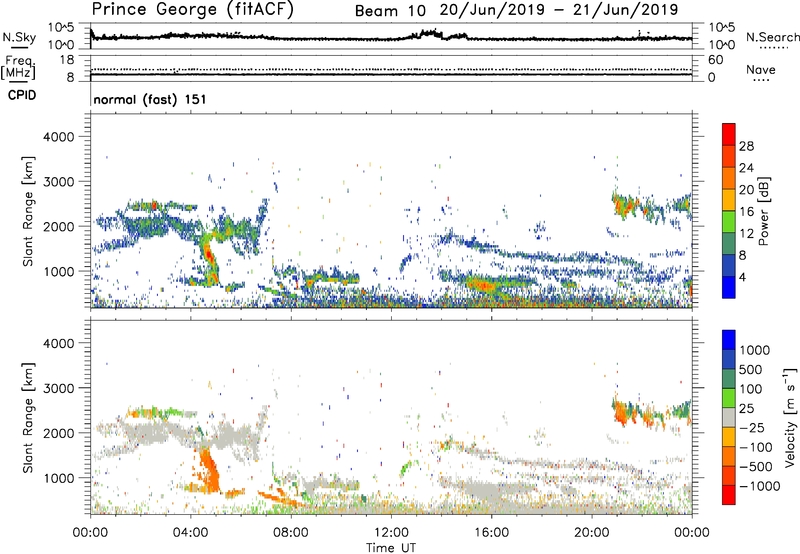This screenshot has width=800, height=554.
Task: Click the 'Prince George (fitACF)' title text
Action: coord(192,9)
